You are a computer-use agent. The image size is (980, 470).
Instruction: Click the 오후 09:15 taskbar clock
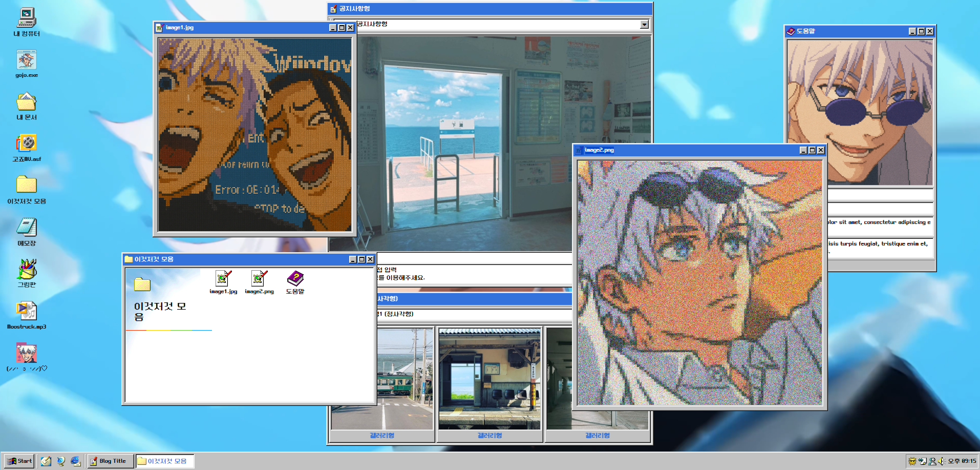[962, 461]
